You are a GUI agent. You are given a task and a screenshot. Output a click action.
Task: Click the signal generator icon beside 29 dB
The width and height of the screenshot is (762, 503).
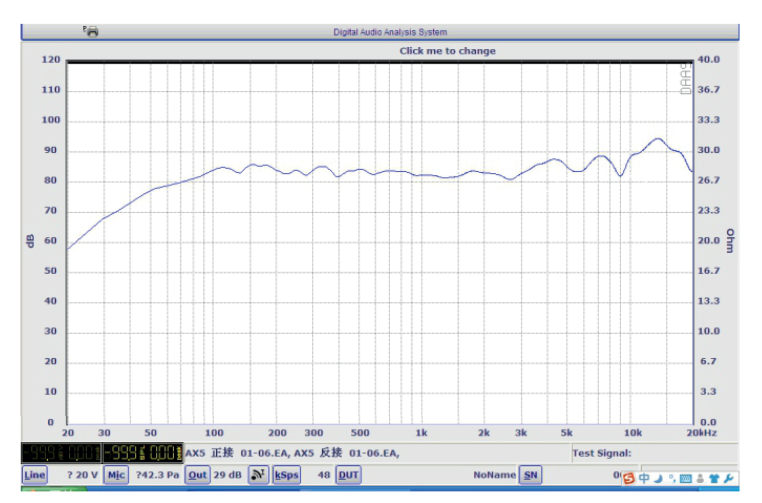pos(258,475)
